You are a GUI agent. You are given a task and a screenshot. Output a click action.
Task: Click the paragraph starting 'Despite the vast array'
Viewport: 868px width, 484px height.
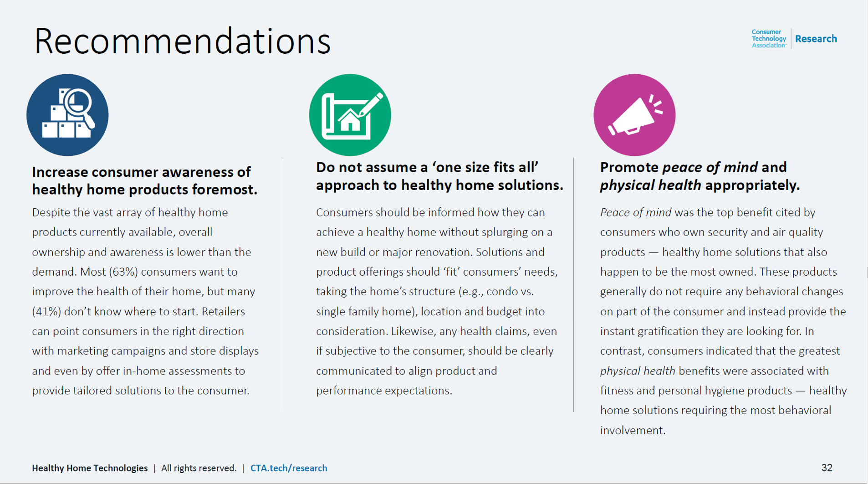[145, 301]
